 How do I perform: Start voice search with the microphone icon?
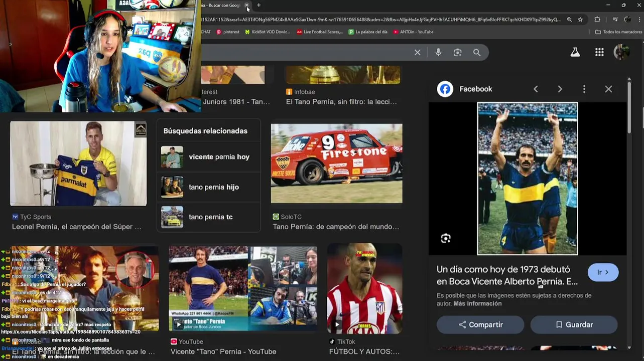[x=438, y=52]
